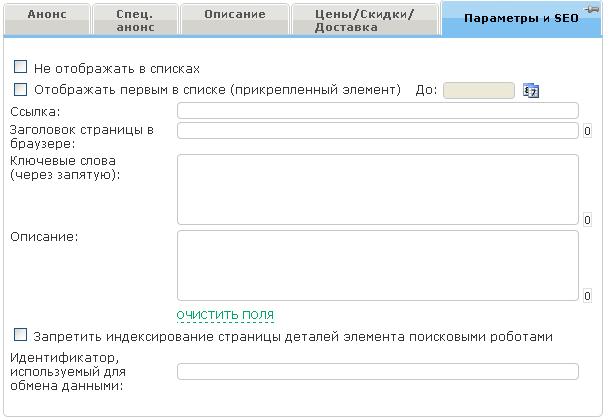Click inside the Описание text area
This screenshot has height=420, width=604.
378,265
